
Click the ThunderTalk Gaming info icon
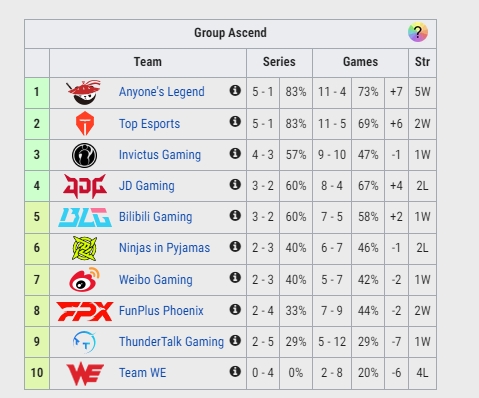pyautogui.click(x=235, y=340)
